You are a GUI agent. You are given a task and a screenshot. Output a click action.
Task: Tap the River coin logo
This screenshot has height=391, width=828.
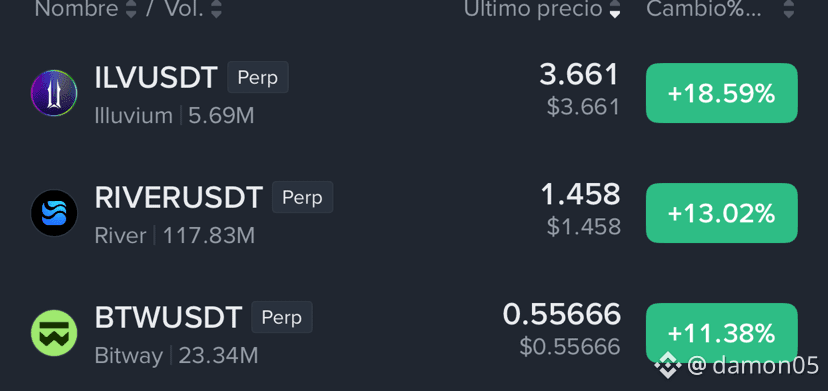pos(54,213)
